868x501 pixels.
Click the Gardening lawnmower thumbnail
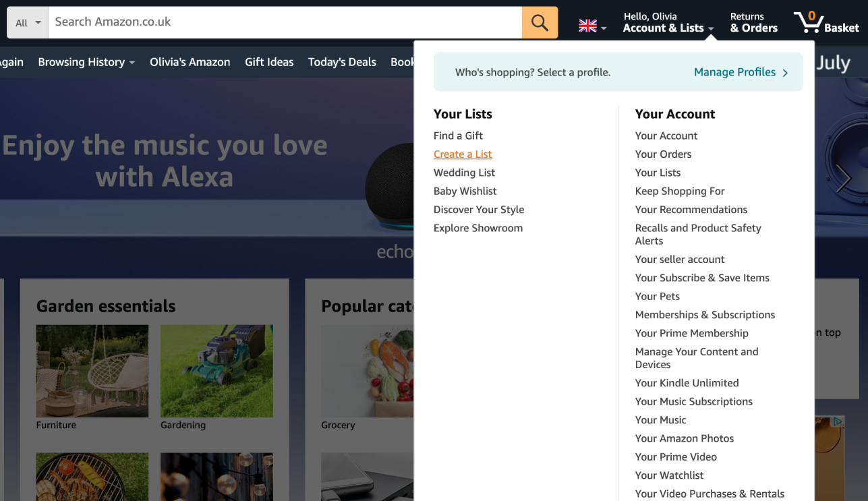click(x=216, y=371)
